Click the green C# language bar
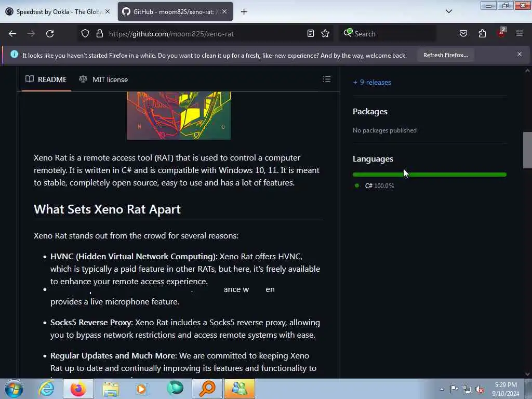Image resolution: width=532 pixels, height=399 pixels. point(430,175)
